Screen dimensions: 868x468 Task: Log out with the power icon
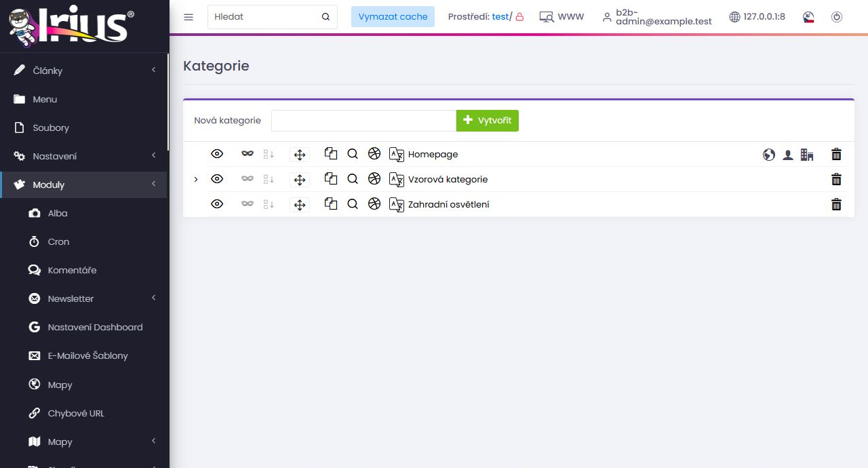(x=837, y=17)
